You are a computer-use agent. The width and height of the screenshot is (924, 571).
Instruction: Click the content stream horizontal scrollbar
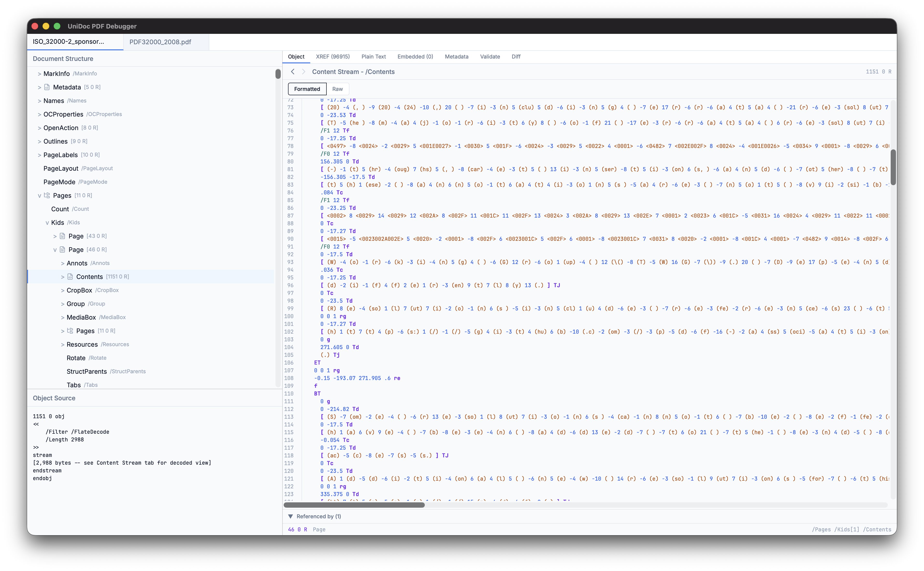coord(354,505)
